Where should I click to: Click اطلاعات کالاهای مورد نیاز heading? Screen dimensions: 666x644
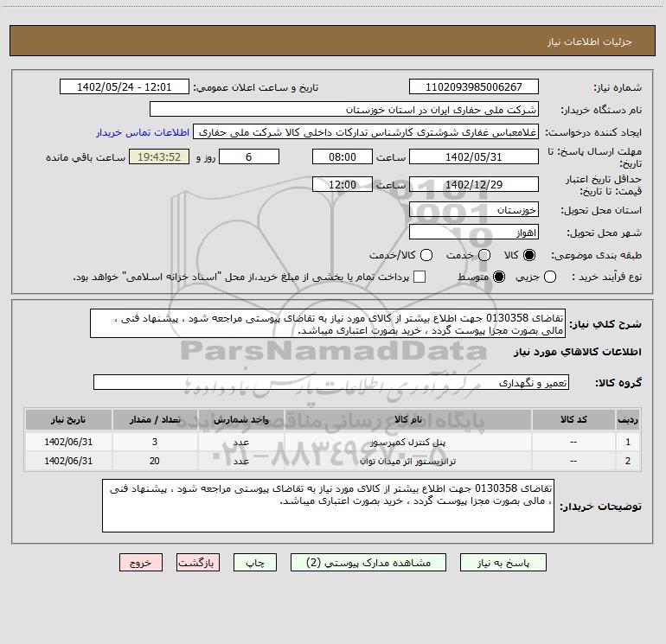click(x=577, y=352)
